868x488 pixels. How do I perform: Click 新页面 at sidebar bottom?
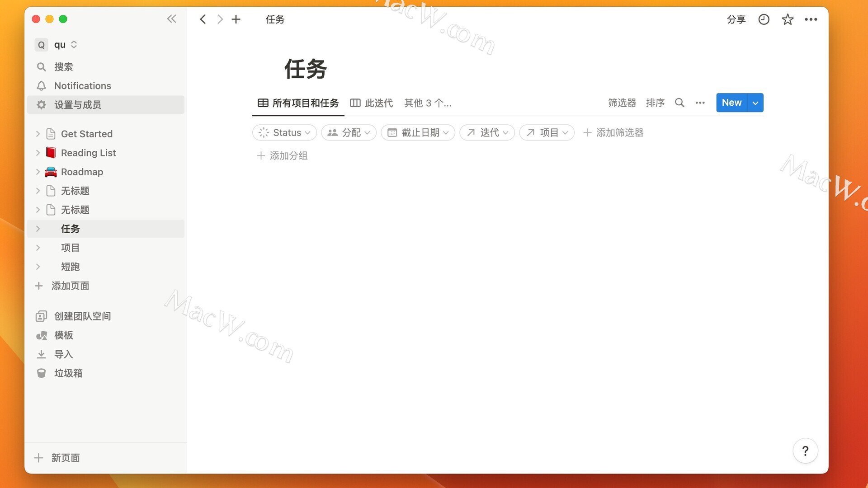57,458
